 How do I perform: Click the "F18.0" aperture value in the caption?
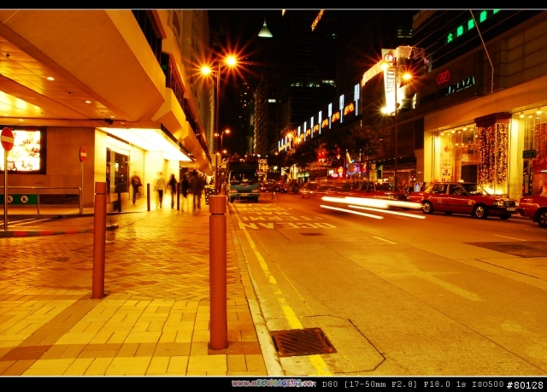tap(438, 384)
